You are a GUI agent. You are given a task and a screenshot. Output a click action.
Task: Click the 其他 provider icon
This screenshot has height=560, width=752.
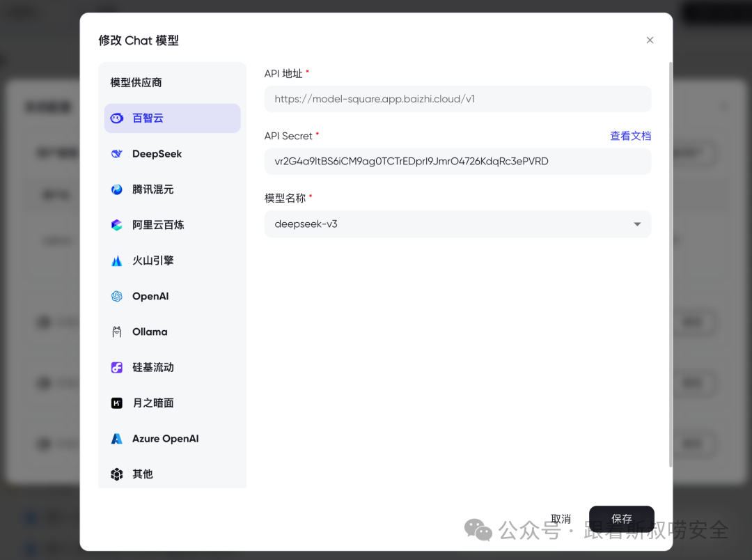point(116,474)
